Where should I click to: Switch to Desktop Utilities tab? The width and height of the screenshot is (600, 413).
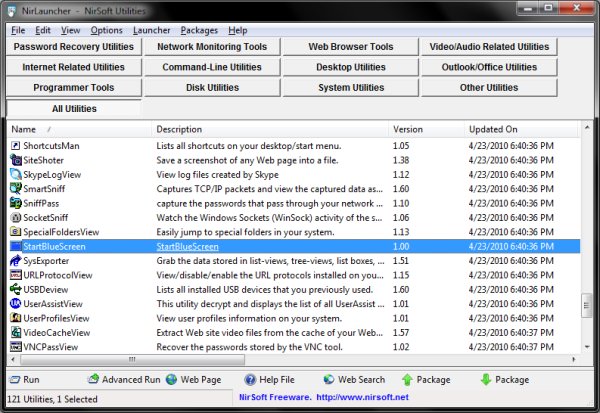click(x=351, y=67)
